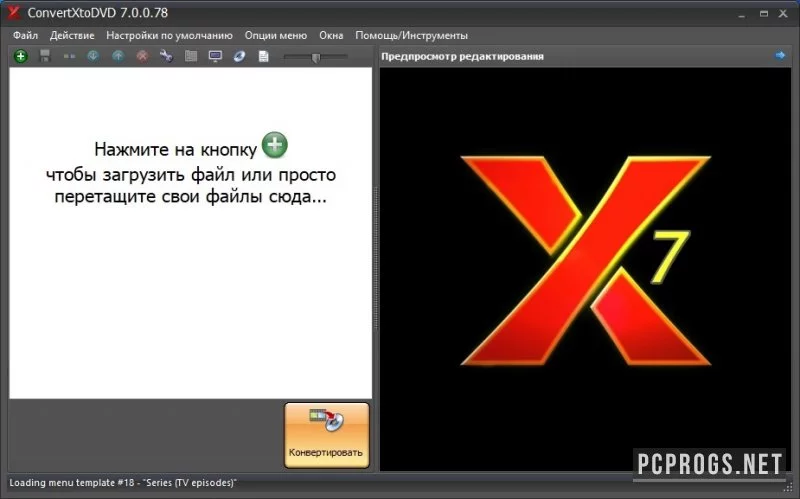Close the ConvertXtoDVD window
The image size is (800, 499).
(783, 14)
